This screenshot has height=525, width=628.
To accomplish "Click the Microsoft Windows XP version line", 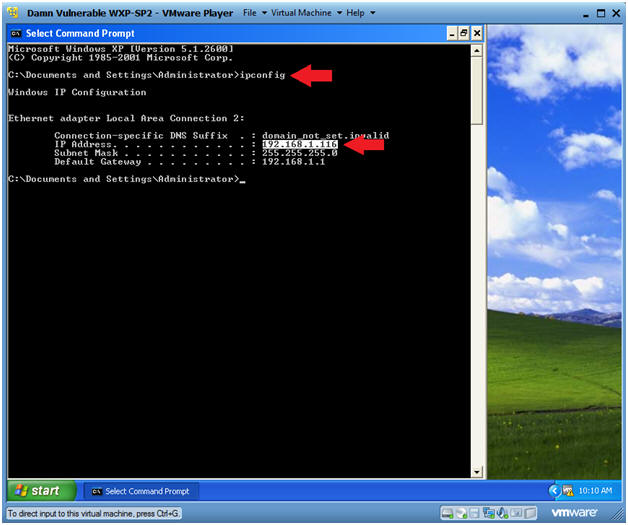I will point(121,49).
